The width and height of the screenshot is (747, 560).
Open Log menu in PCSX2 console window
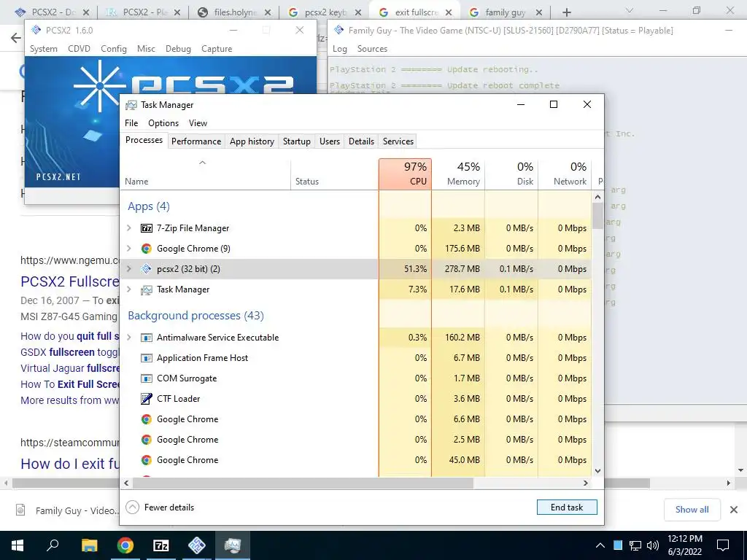click(340, 49)
